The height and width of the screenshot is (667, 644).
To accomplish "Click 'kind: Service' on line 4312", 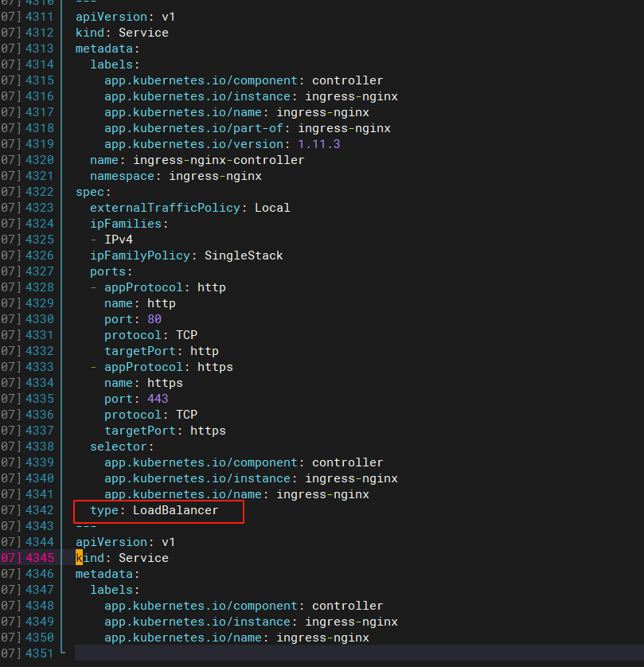I will point(122,33).
